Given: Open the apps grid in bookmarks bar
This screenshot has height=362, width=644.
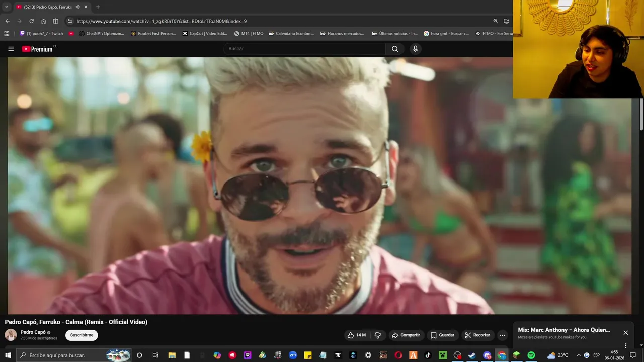Looking at the screenshot, I should point(7,34).
